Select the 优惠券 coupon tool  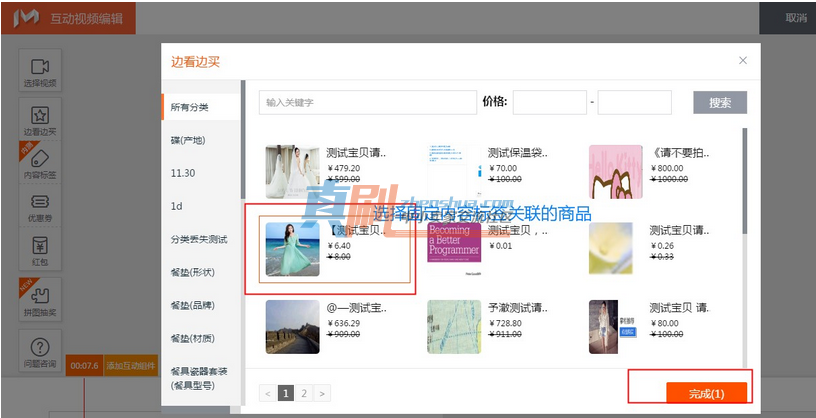tap(40, 206)
